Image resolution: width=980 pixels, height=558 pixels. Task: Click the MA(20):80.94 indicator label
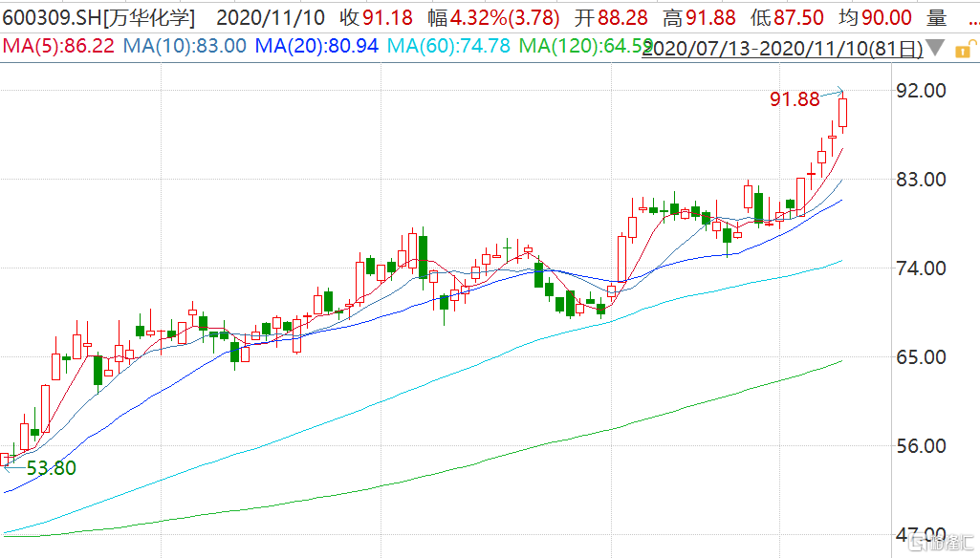click(316, 46)
